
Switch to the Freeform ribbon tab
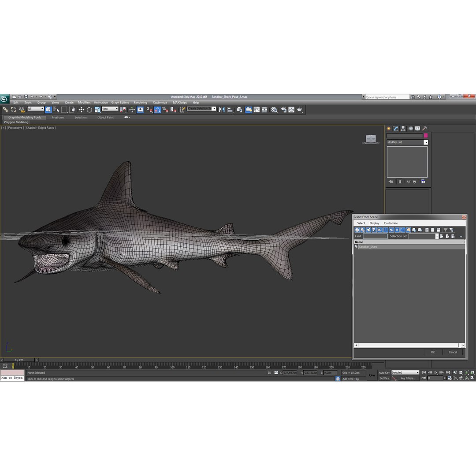tap(58, 118)
